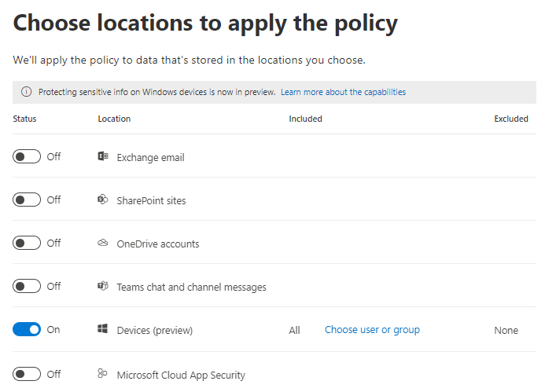Click the Excluded column header
Viewport: 545px width, 392px height.
pos(510,119)
